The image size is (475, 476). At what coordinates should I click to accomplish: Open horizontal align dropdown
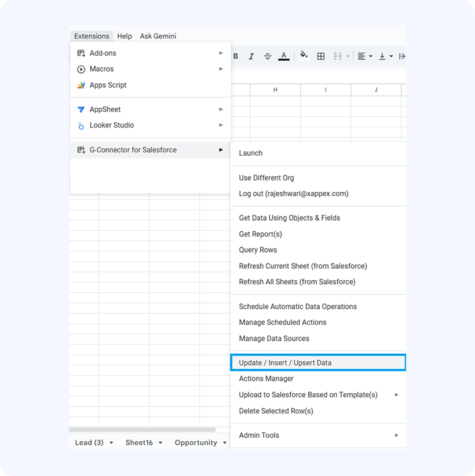click(365, 56)
